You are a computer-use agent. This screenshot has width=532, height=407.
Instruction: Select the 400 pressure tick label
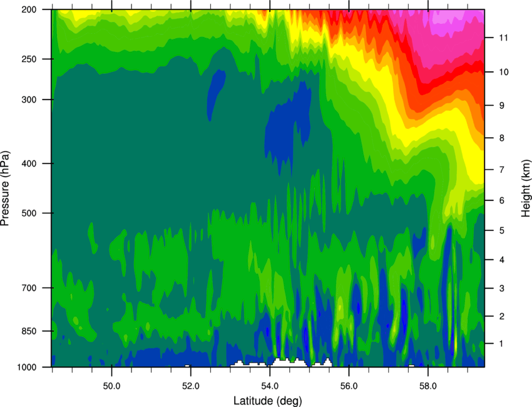[29, 163]
